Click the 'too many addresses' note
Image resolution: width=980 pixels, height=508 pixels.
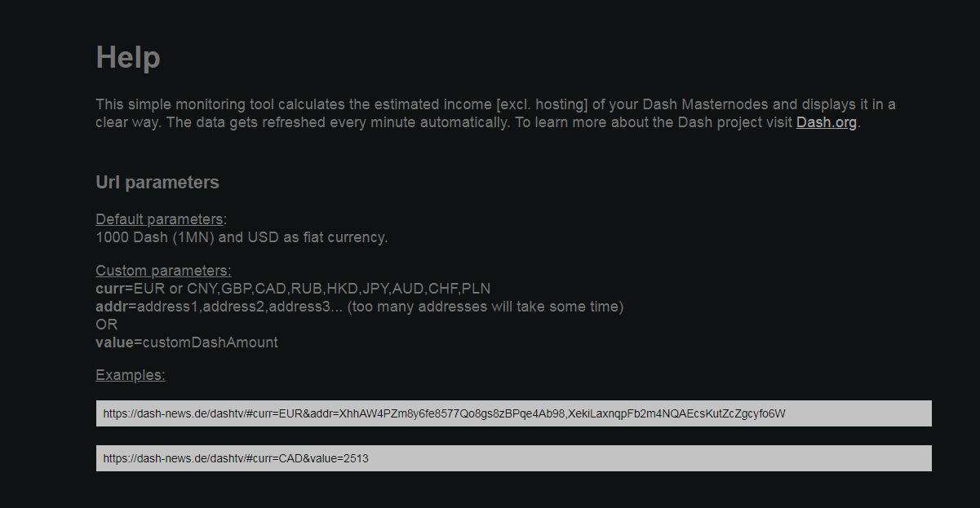[x=486, y=307]
